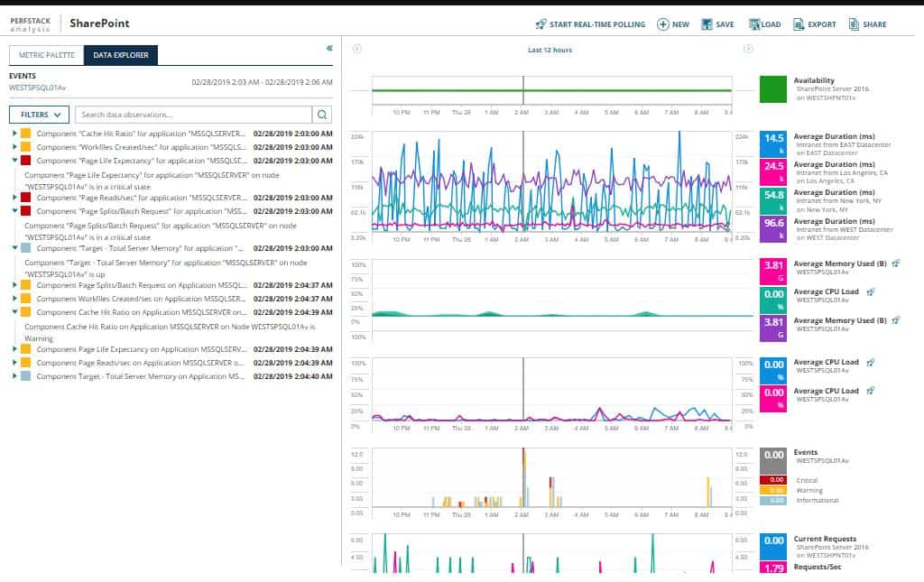Expand the "Page Reads/sec" for application event
Image resolution: width=924 pixels, height=582 pixels.
click(14, 198)
